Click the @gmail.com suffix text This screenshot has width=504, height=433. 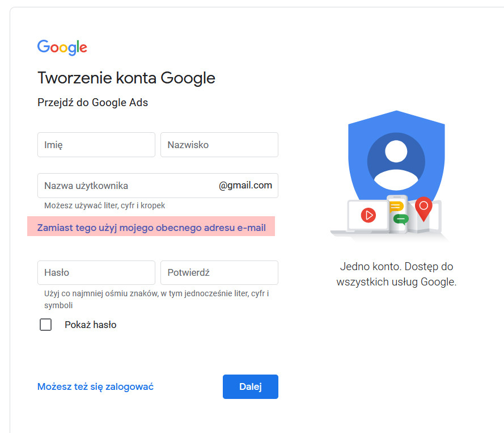(x=245, y=186)
